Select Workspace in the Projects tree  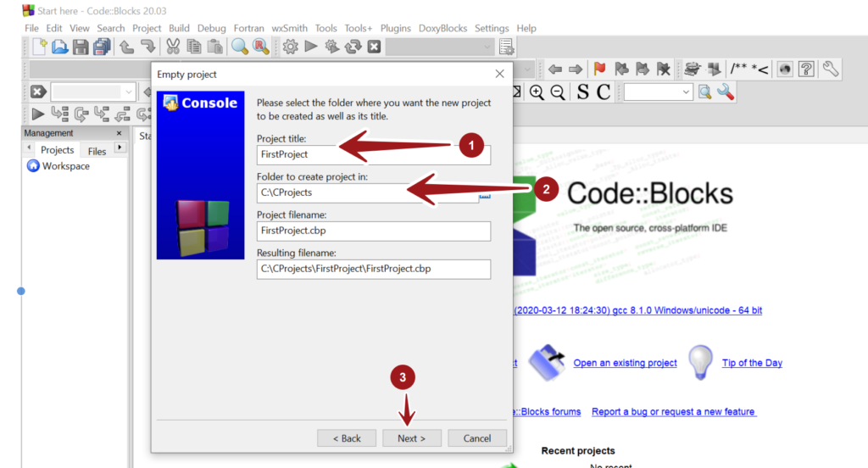[65, 166]
